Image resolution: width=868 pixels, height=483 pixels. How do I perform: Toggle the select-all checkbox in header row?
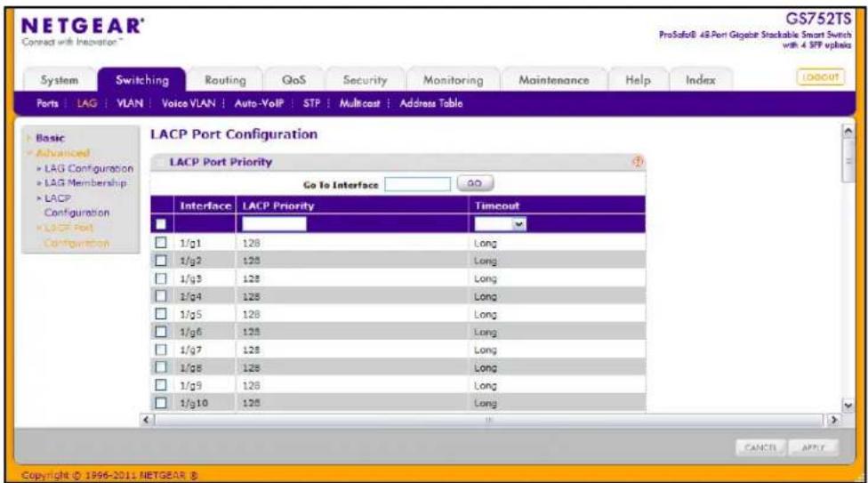(x=161, y=224)
